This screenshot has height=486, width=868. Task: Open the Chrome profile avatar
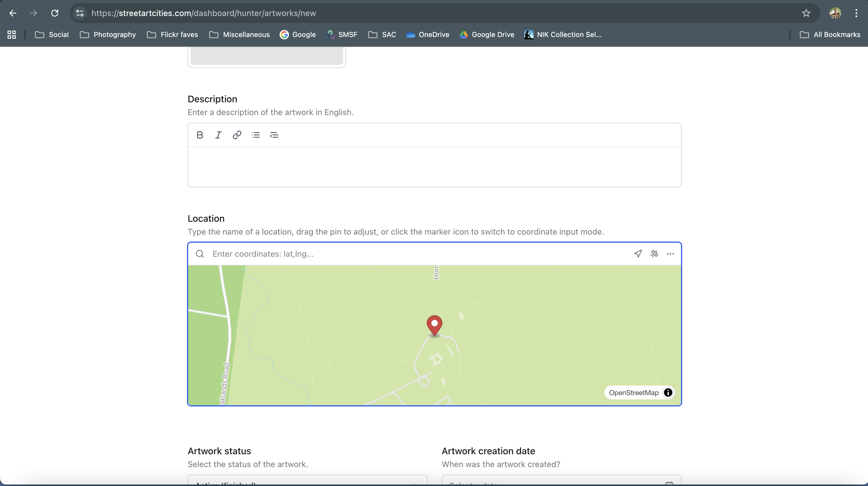coord(835,13)
